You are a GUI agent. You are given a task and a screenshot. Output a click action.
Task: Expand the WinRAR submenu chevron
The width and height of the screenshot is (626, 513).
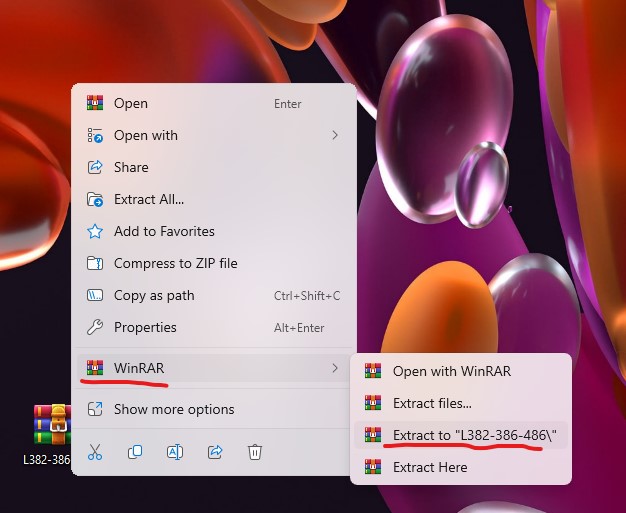[335, 368]
